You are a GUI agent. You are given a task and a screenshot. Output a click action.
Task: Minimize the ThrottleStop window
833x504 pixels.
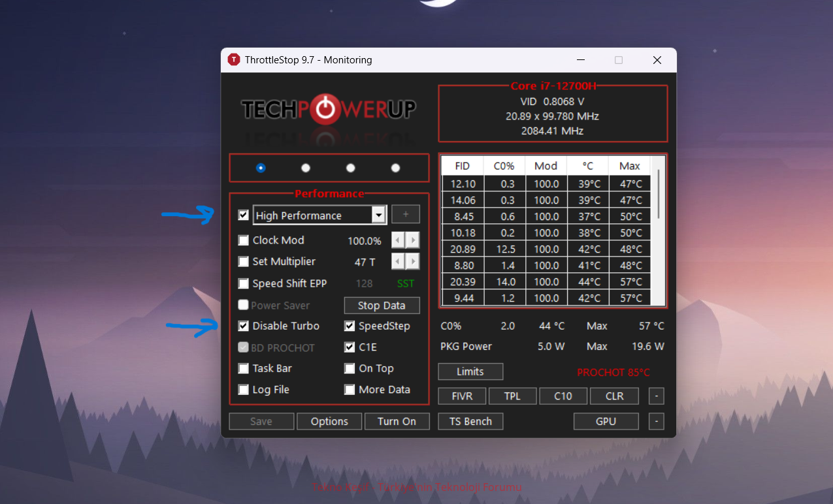[x=580, y=60]
